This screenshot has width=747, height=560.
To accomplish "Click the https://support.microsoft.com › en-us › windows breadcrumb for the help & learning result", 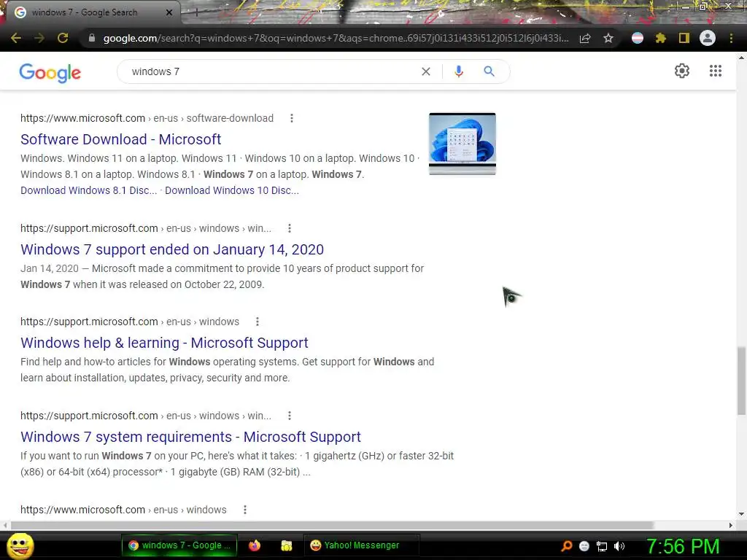I will click(130, 322).
